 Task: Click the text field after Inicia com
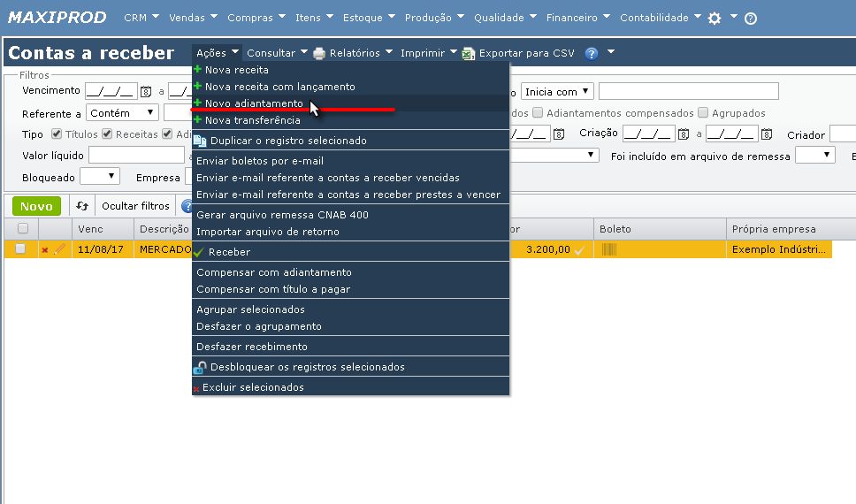tap(688, 91)
